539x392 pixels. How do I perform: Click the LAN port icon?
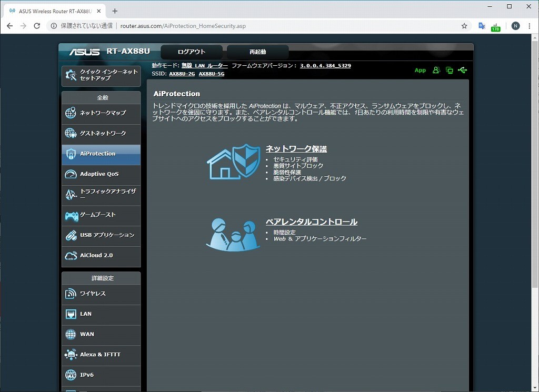(x=71, y=314)
